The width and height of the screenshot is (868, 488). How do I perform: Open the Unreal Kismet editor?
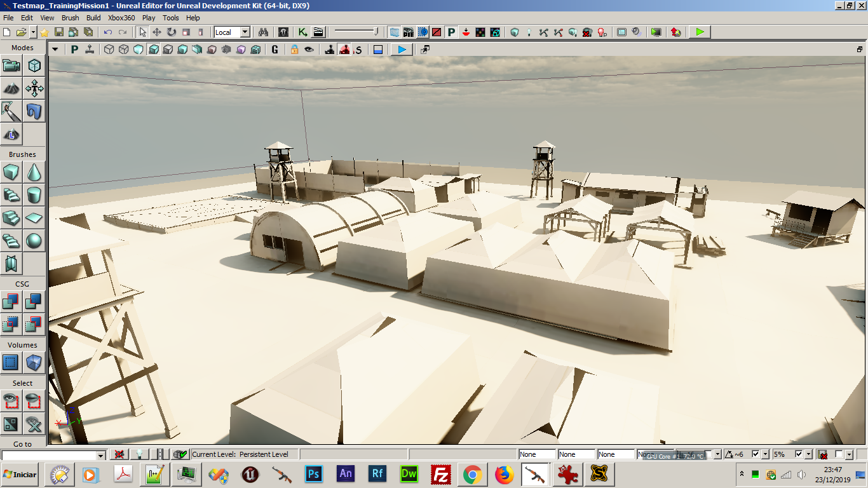[303, 32]
